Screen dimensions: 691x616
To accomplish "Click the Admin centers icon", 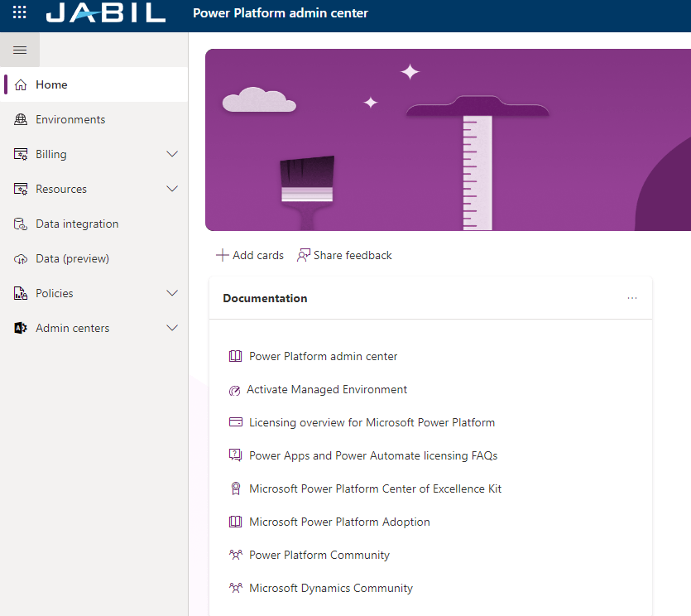I will [21, 328].
